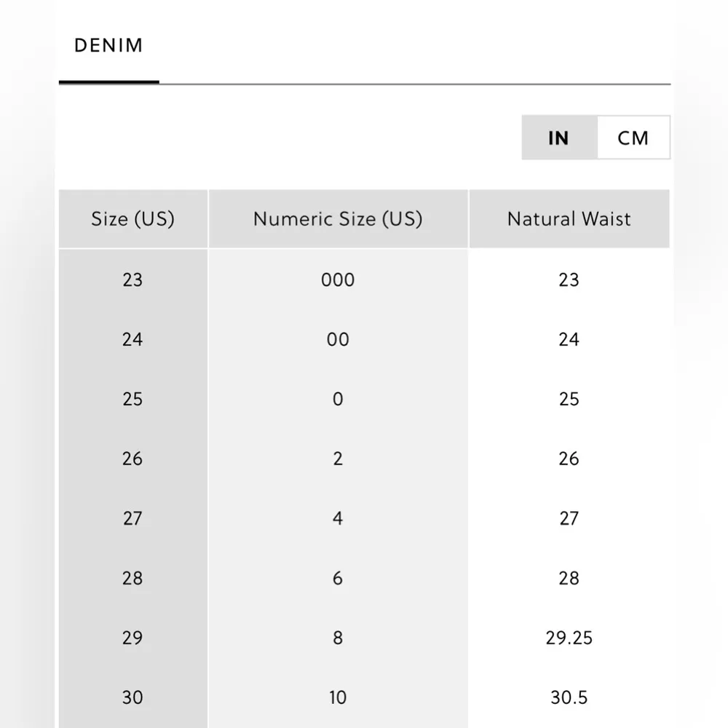This screenshot has width=728, height=728.
Task: Select size 30 in Size column
Action: point(132,697)
